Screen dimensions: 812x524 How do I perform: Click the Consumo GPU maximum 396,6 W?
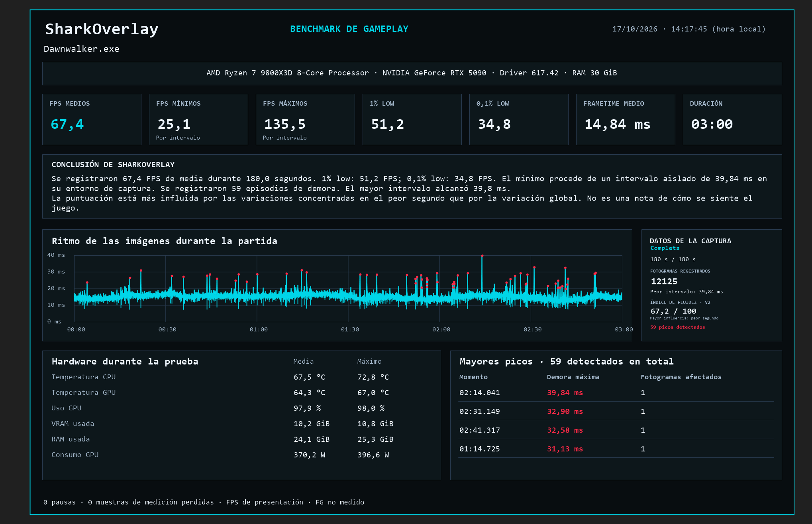click(373, 455)
